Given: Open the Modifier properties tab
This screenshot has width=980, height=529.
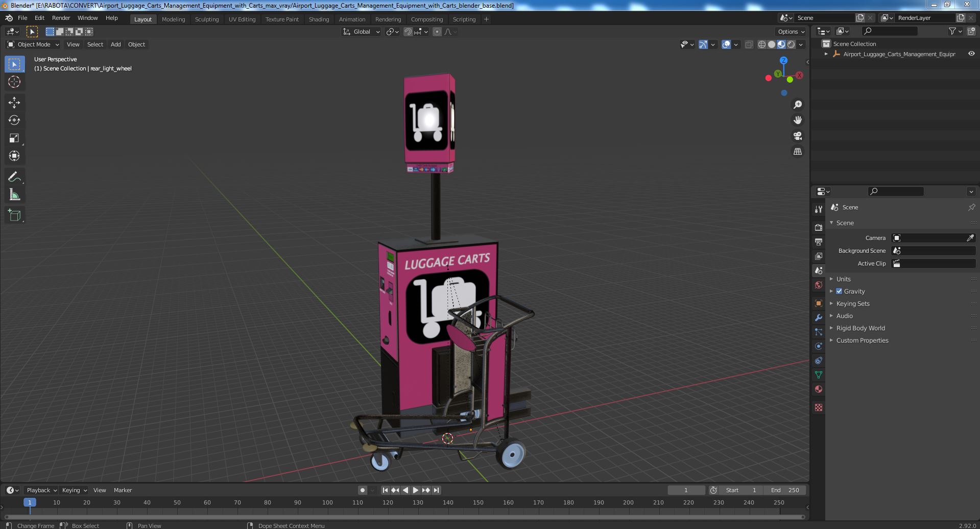Looking at the screenshot, I should click(x=819, y=318).
